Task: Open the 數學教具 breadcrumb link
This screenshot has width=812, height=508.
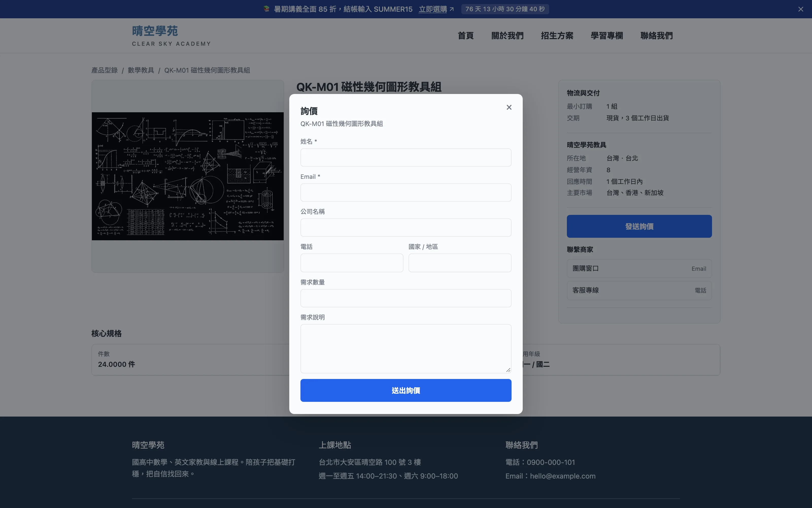Action: coord(141,70)
